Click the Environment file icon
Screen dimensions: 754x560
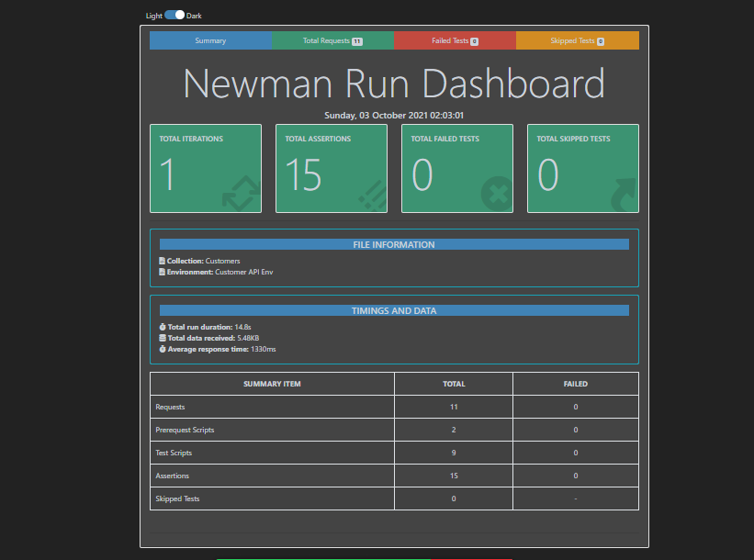(x=162, y=272)
